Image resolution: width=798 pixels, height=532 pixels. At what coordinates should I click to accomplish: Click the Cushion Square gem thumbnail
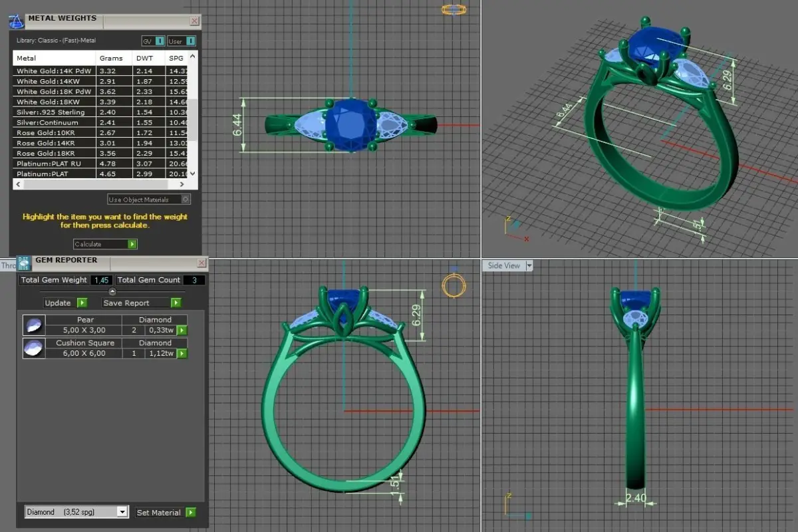click(x=34, y=348)
